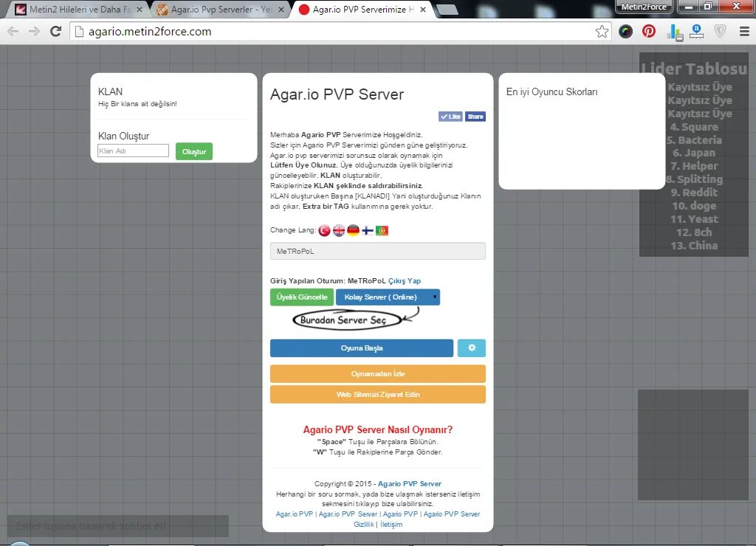Click the En iyi Oyuncu Skorları heading

coord(551,91)
